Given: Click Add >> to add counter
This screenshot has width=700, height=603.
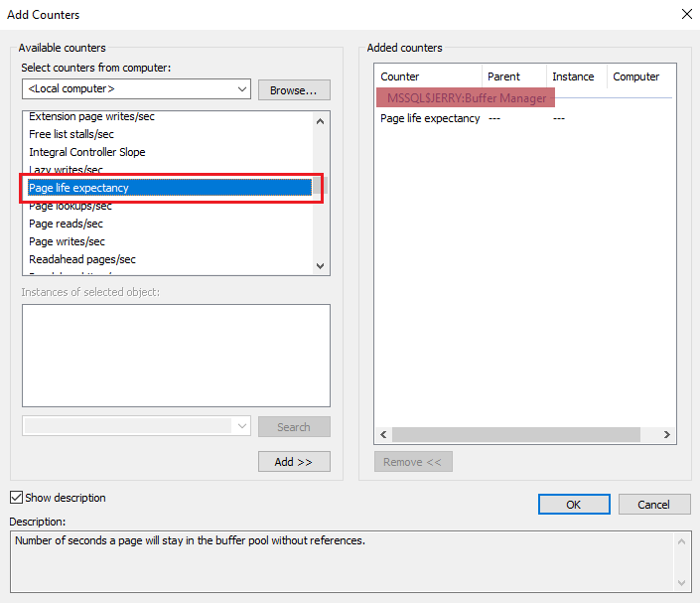Looking at the screenshot, I should 294,462.
